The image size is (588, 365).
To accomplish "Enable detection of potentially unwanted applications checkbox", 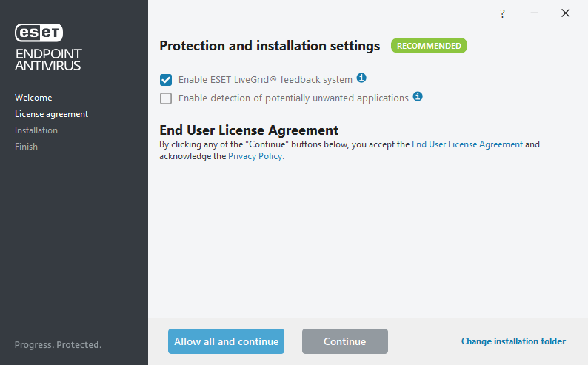I will point(166,98).
